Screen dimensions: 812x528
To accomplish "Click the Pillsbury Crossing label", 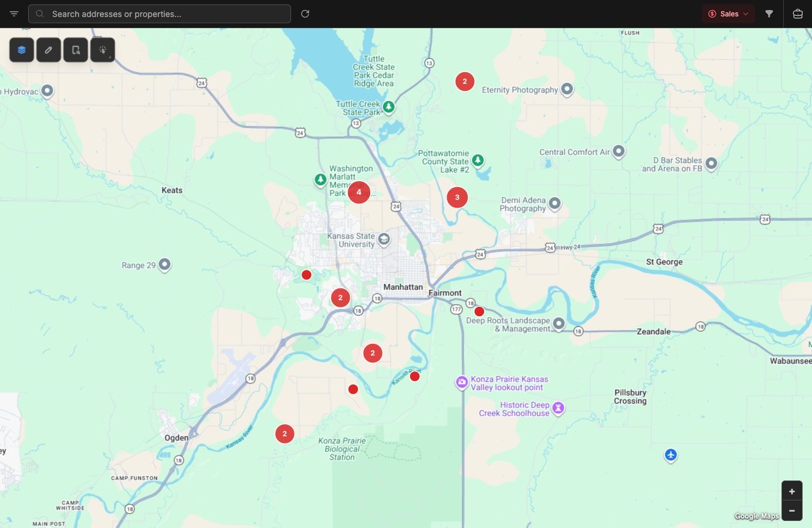I will (630, 397).
